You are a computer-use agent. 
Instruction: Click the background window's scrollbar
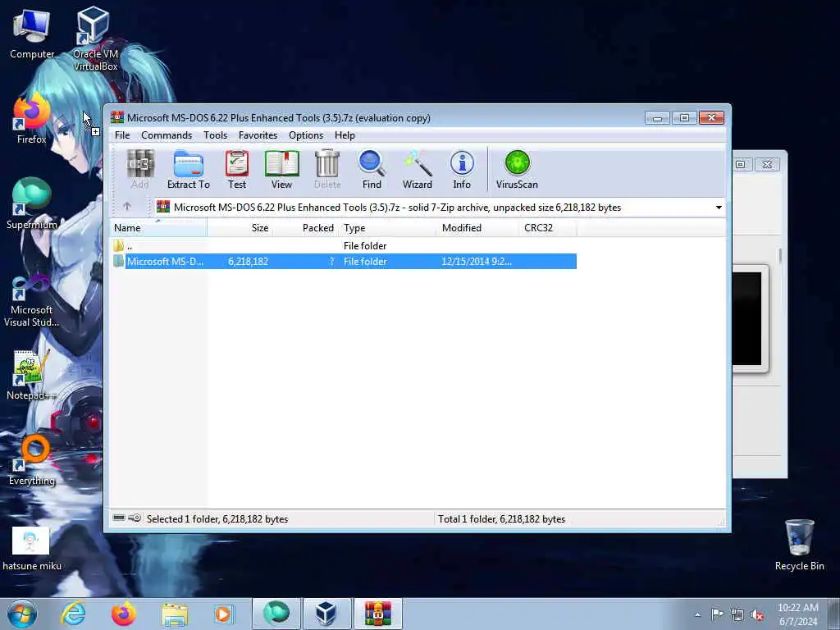point(780,255)
